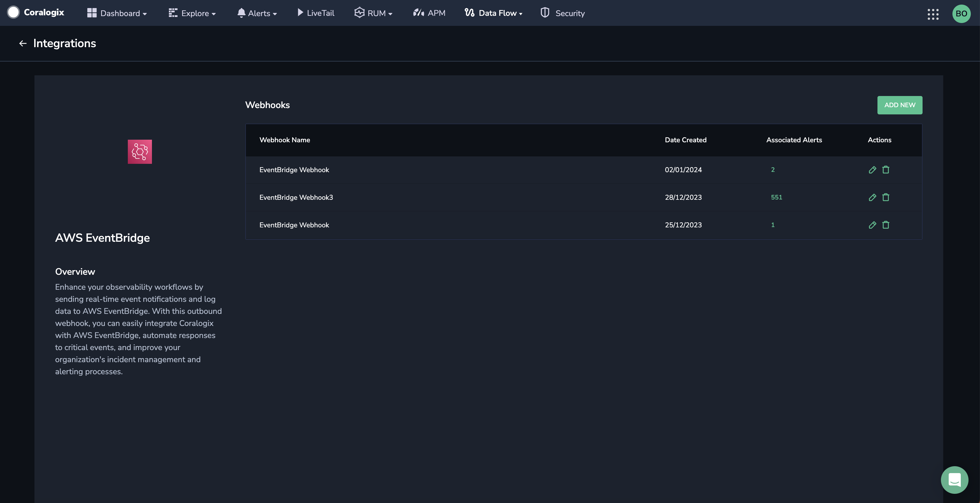Open the apps grid menu icon
Image resolution: width=980 pixels, height=503 pixels.
[933, 14]
